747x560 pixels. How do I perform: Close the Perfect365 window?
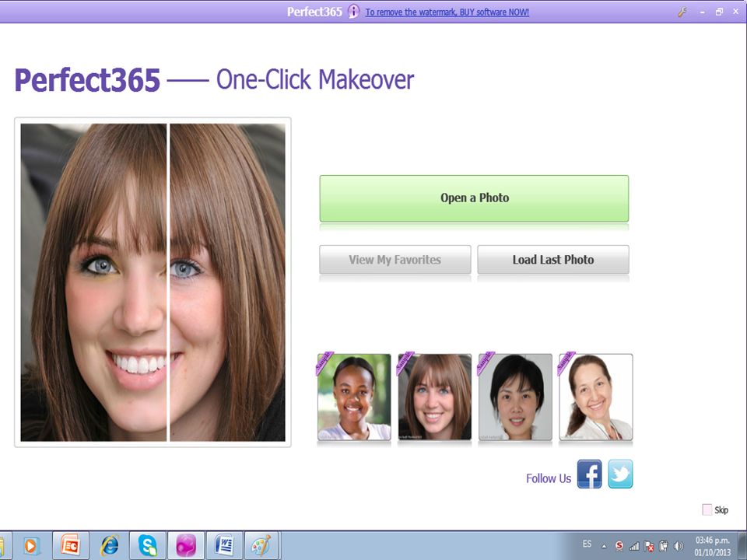[x=736, y=12]
